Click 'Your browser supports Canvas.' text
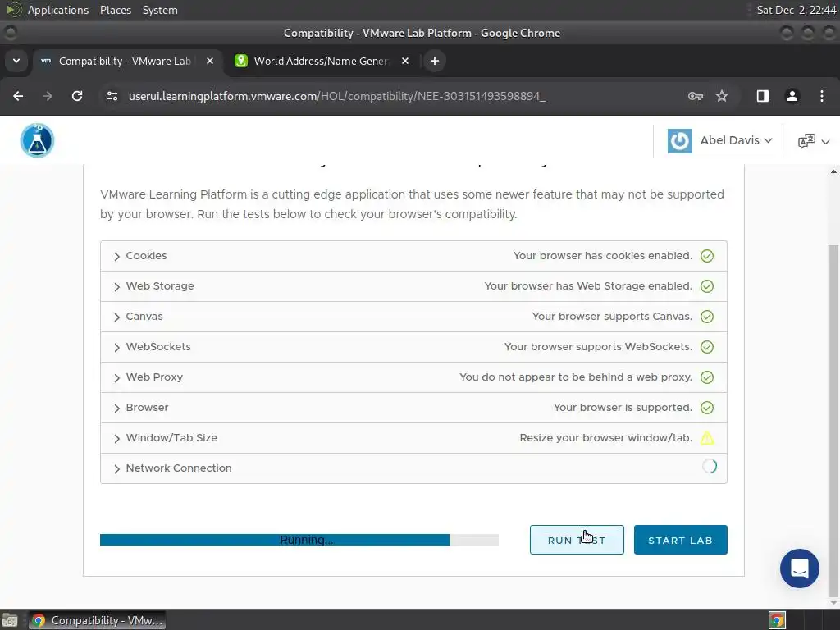 (x=612, y=317)
